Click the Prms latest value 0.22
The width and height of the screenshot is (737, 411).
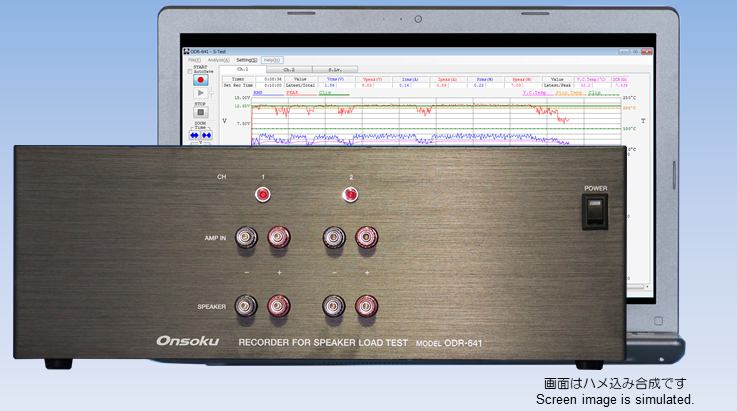coord(479,86)
